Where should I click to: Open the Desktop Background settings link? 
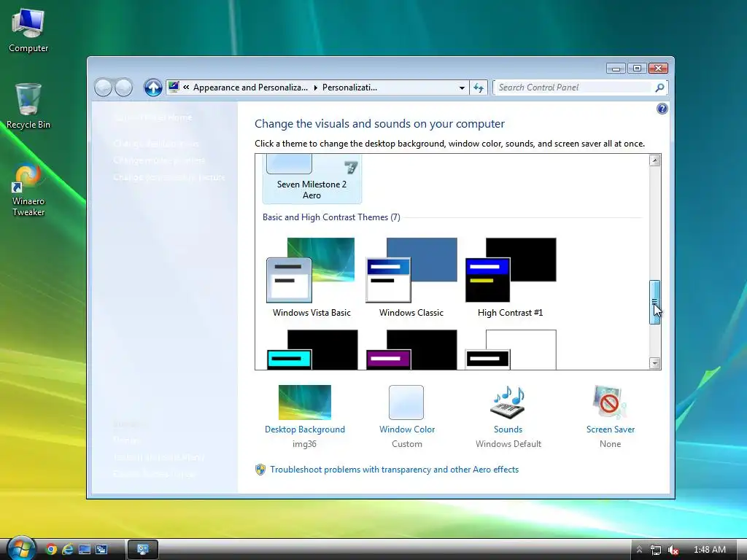pos(305,429)
